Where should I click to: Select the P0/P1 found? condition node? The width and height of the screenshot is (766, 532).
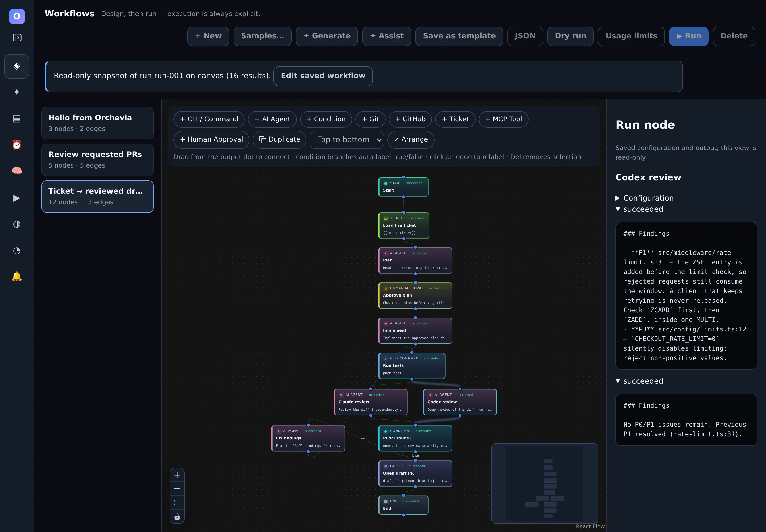(x=415, y=438)
